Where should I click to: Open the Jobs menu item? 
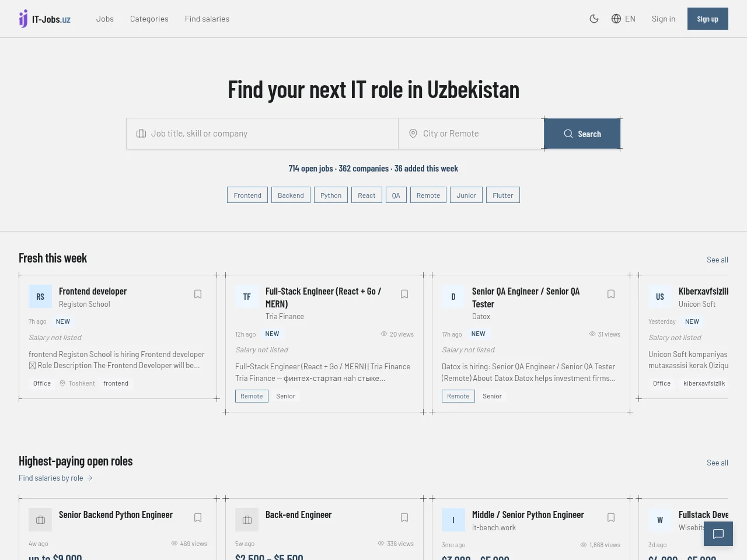pos(105,19)
